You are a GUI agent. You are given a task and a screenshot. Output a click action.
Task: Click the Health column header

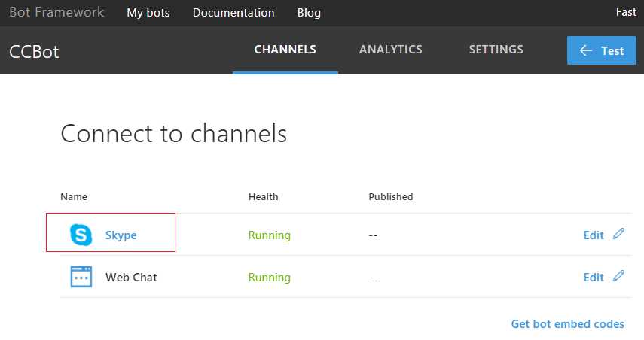264,197
